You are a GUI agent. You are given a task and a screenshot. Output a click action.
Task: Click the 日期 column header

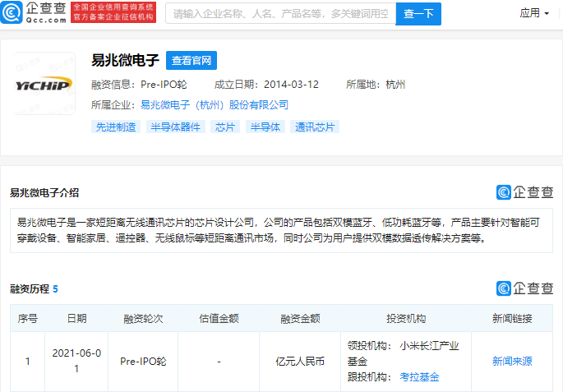[76, 318]
